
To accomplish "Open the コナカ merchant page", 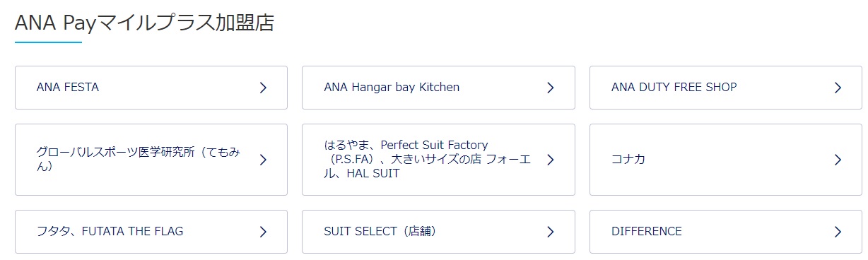I will click(726, 160).
